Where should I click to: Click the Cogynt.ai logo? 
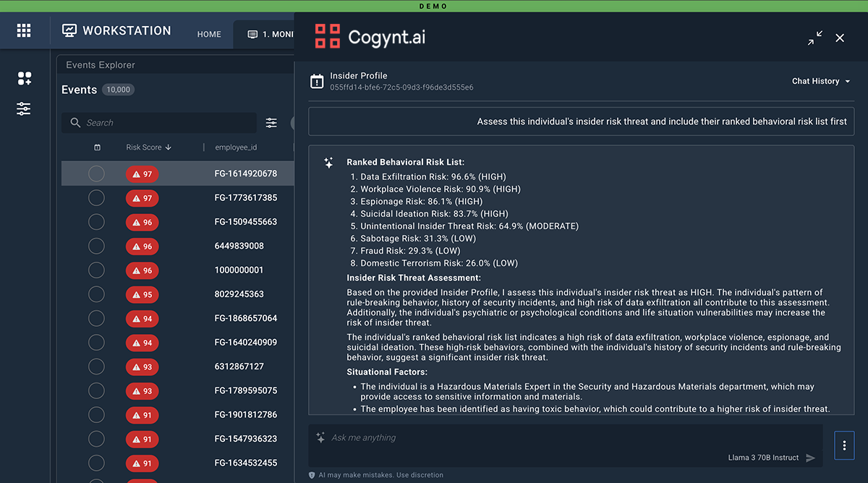370,36
